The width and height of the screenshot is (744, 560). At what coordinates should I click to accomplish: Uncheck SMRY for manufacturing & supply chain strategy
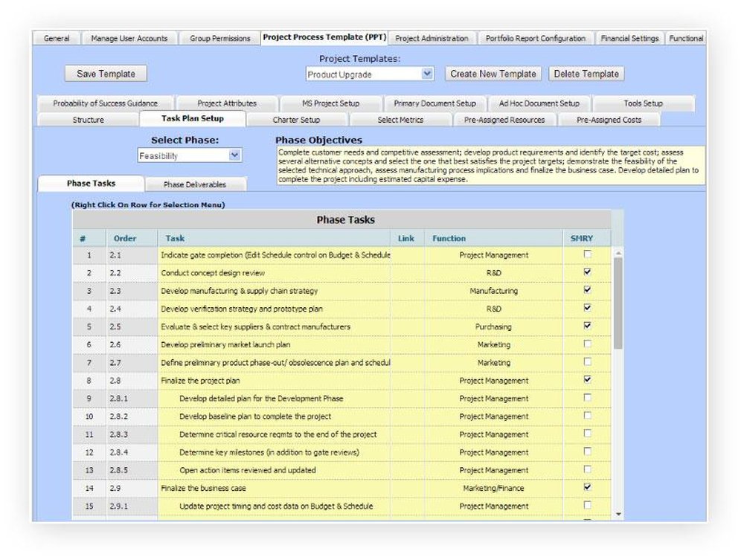588,290
